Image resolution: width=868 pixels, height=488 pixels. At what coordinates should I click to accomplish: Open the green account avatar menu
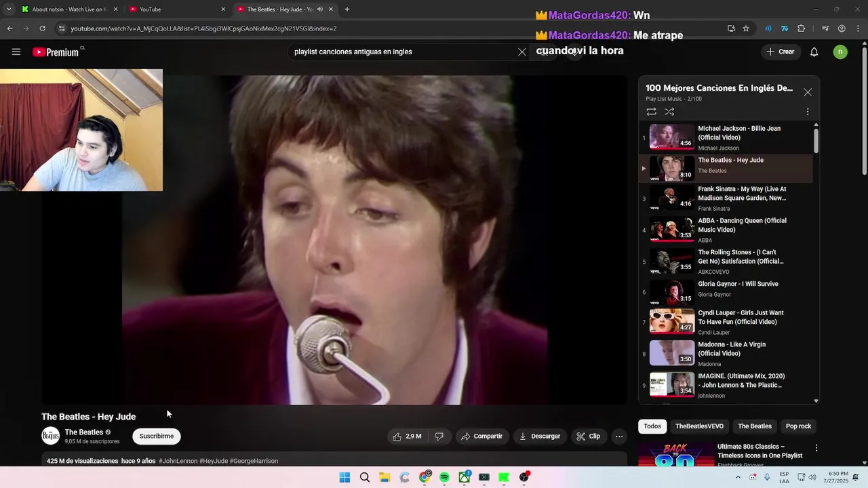click(x=840, y=52)
